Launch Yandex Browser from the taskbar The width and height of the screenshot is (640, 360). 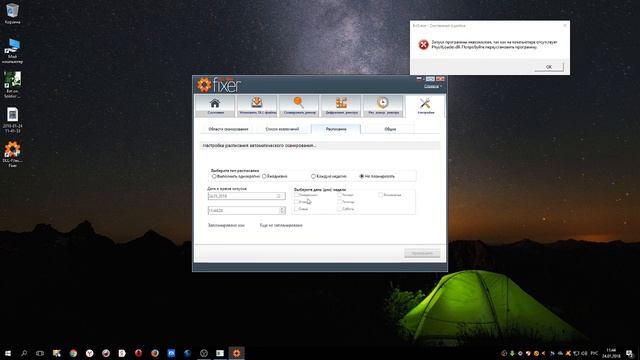89,353
